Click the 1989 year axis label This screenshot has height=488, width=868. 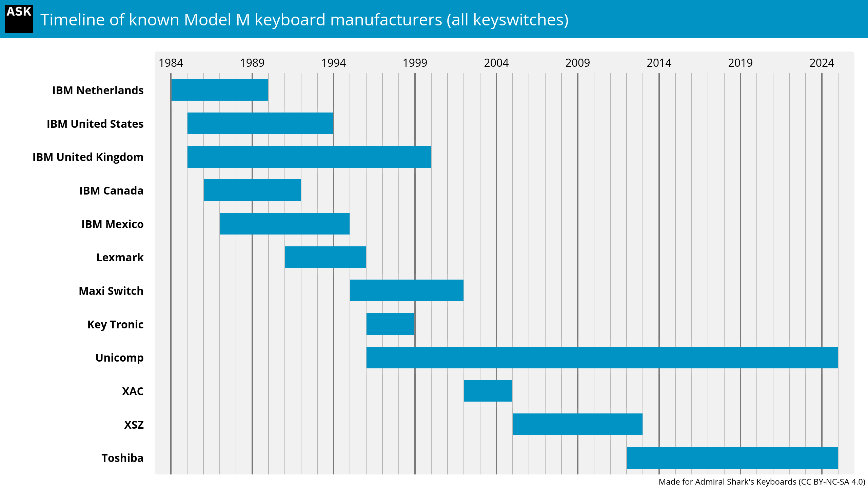click(252, 63)
